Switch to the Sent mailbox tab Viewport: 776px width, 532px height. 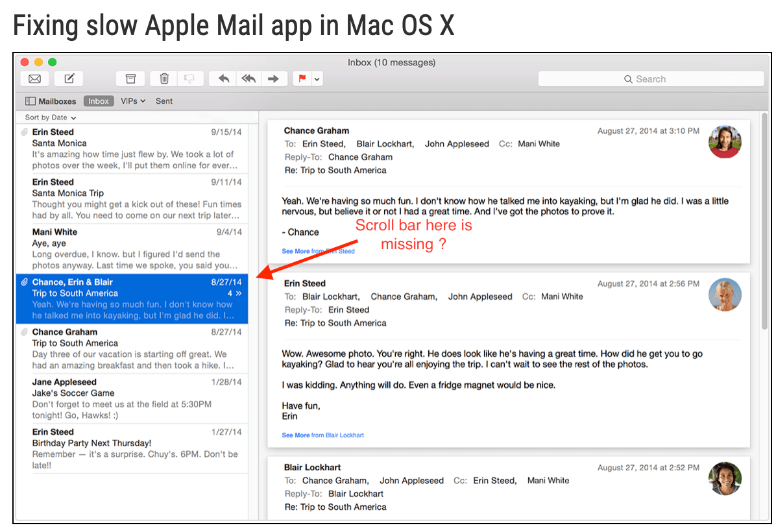click(164, 101)
